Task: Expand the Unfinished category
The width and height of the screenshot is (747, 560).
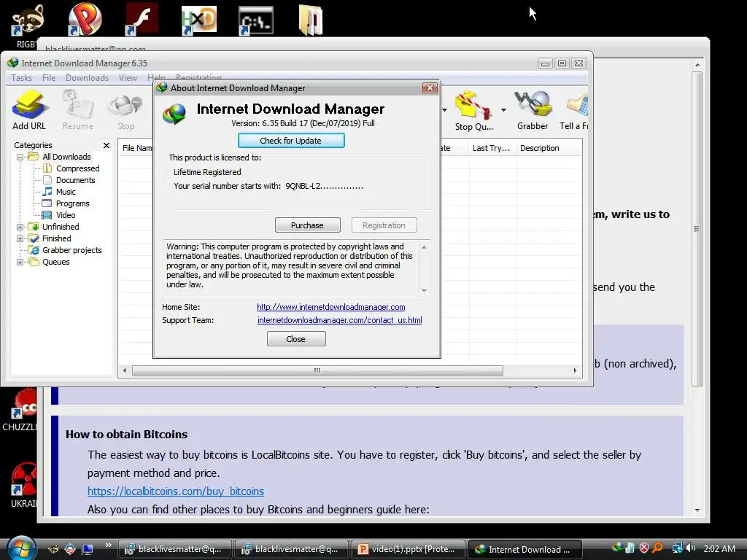Action: pos(20,227)
